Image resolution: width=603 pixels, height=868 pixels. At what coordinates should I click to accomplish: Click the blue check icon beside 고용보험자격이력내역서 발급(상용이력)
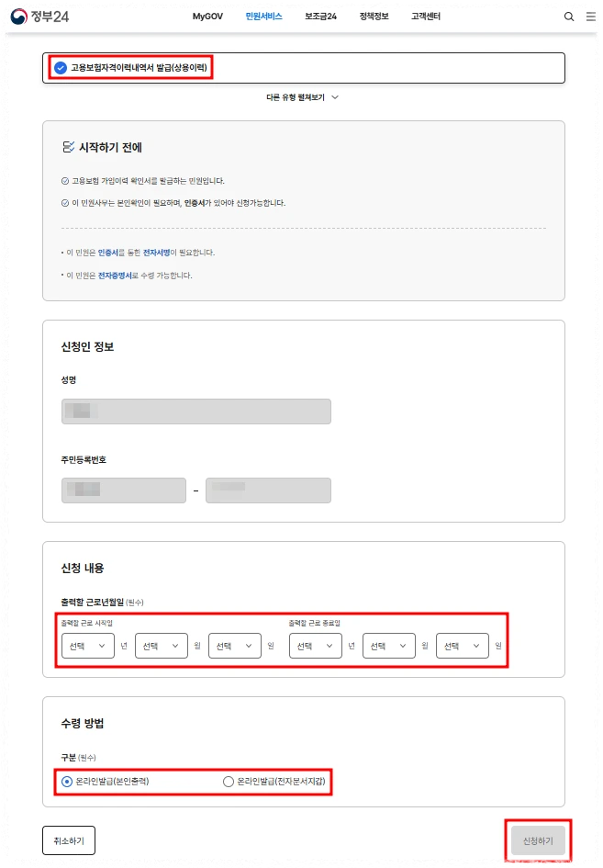point(61,67)
